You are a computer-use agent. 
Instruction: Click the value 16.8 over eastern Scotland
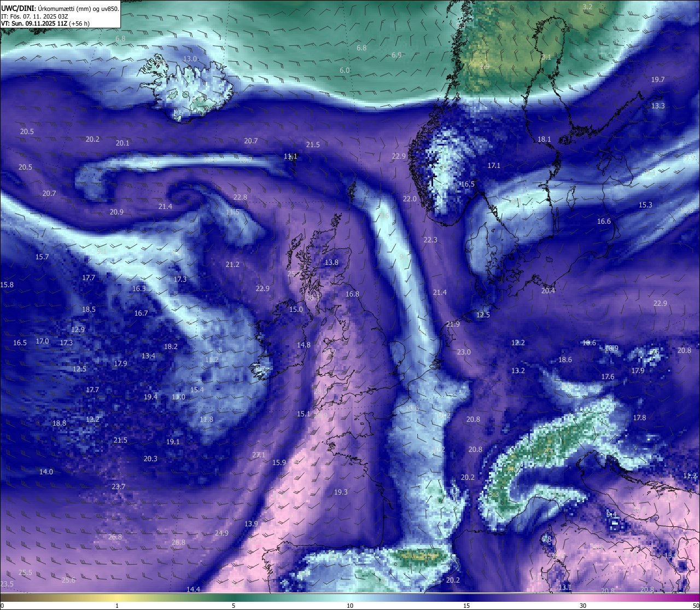click(x=352, y=294)
